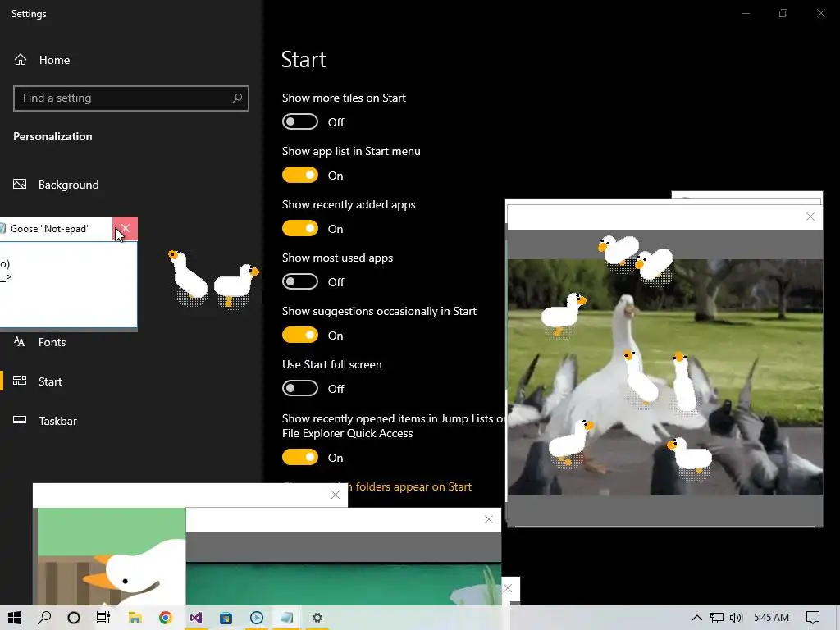840x630 pixels.
Task: Close the goose-and-pigeons meme window
Action: (810, 217)
